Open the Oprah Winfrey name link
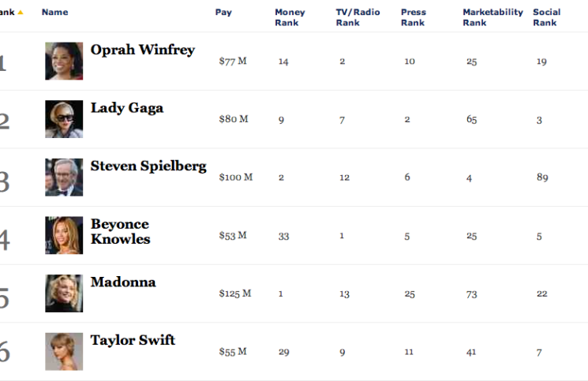Image resolution: width=588 pixels, height=381 pixels. (x=142, y=50)
